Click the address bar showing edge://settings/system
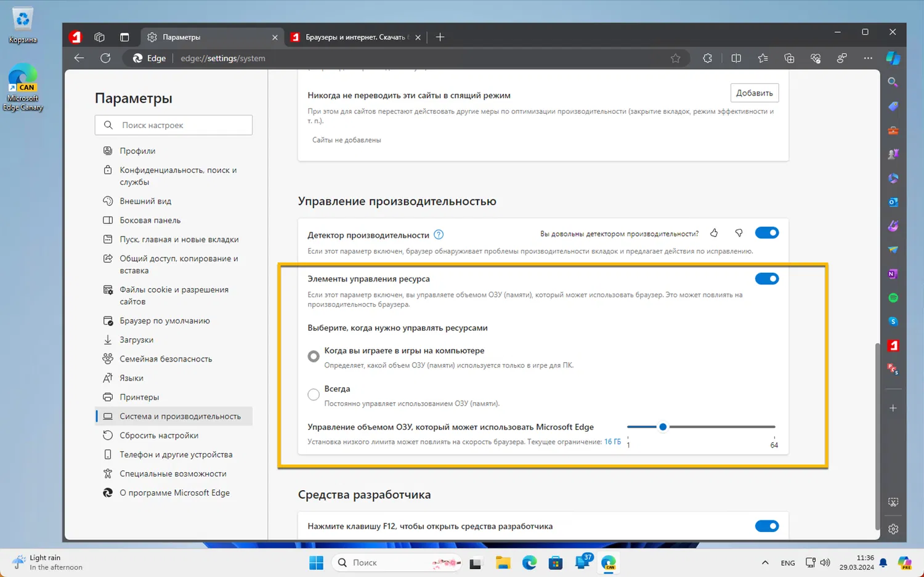924x577 pixels. [x=407, y=58]
